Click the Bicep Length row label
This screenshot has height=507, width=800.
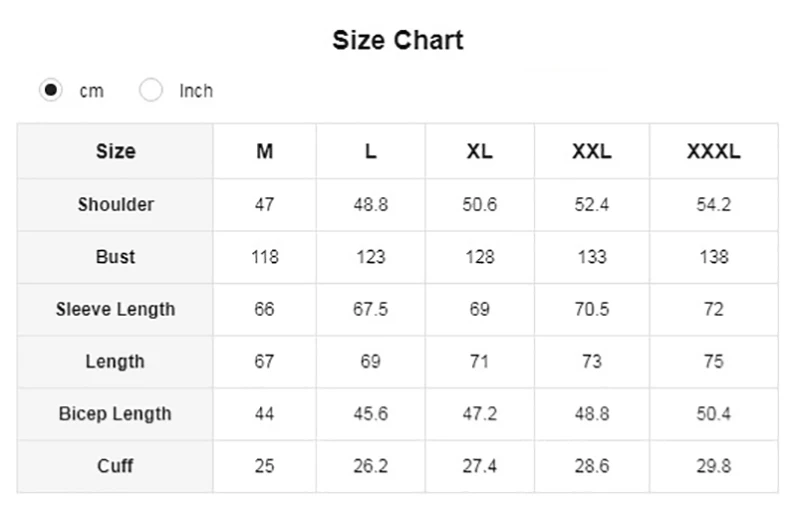click(115, 414)
